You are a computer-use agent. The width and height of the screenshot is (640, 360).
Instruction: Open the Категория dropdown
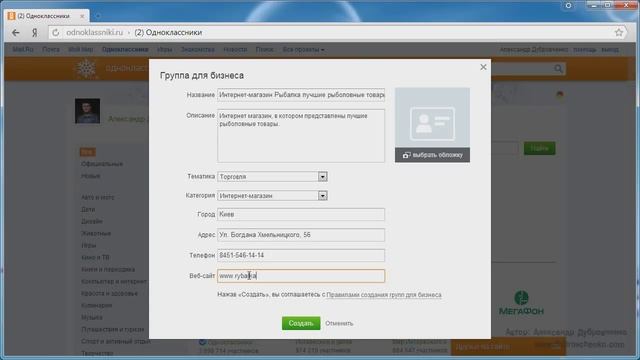pyautogui.click(x=272, y=196)
